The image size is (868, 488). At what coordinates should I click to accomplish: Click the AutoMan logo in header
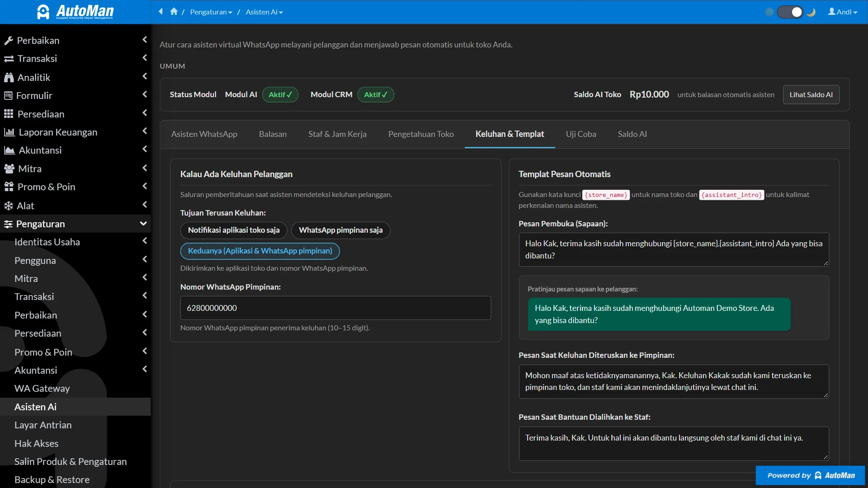tap(75, 12)
